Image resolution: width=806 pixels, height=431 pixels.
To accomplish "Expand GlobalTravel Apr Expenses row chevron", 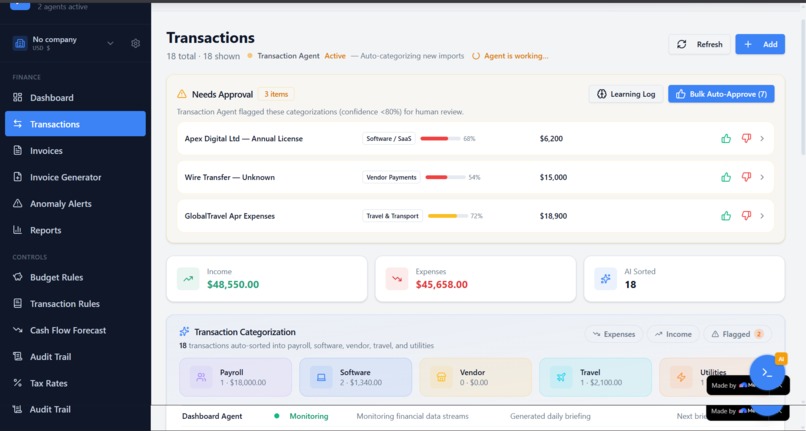I will coord(762,216).
